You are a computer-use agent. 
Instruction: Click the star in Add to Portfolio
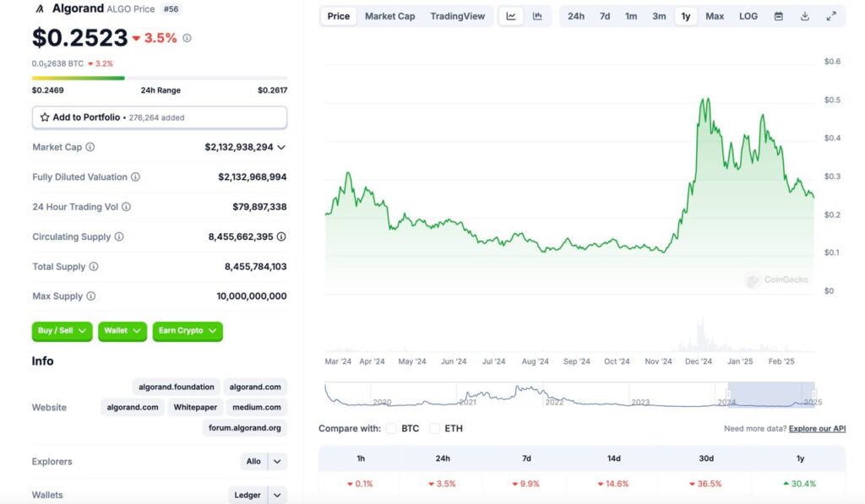[45, 117]
